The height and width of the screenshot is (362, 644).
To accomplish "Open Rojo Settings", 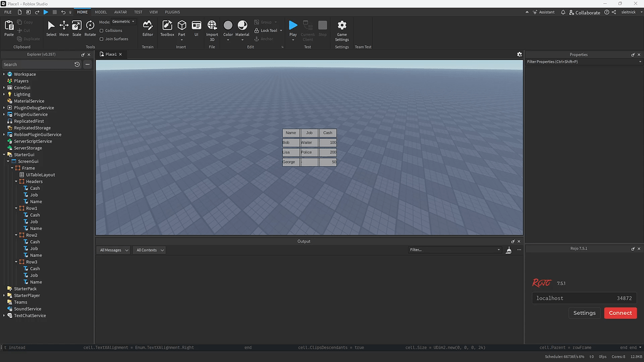I will (x=584, y=312).
